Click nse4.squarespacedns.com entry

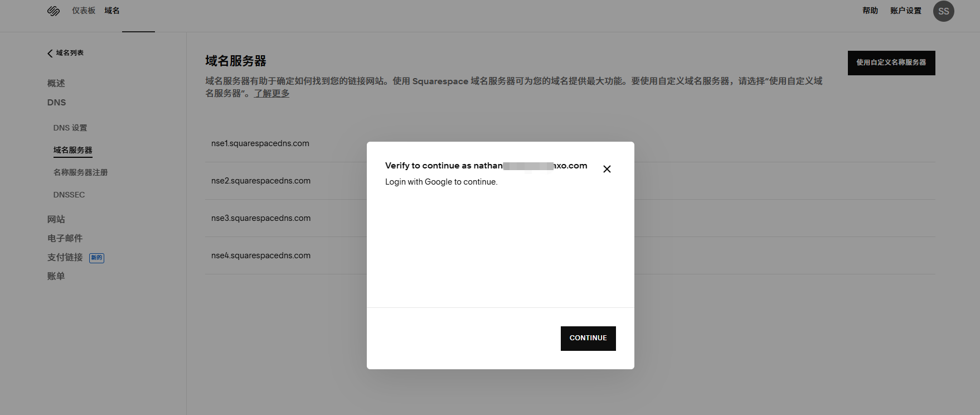(x=261, y=255)
